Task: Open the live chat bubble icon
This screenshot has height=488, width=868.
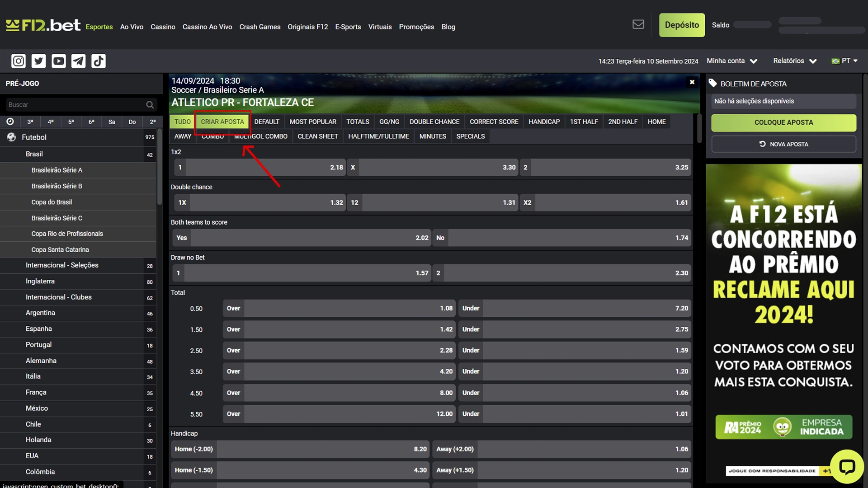Action: pos(846,466)
